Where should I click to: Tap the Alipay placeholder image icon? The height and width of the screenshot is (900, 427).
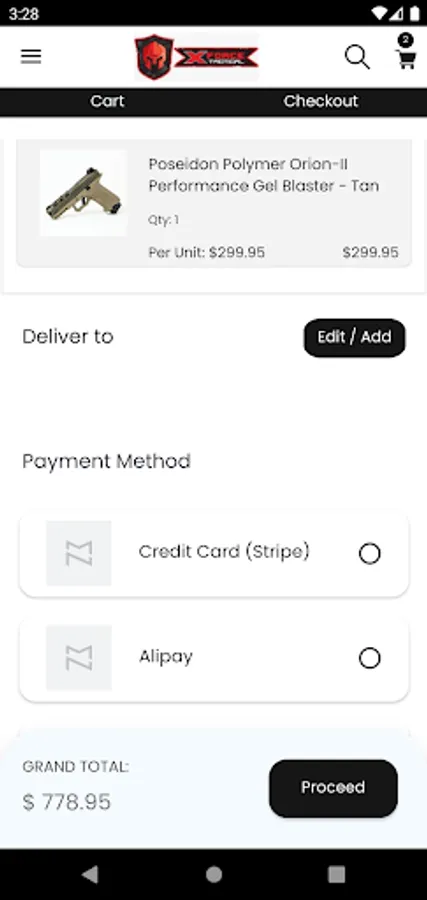pos(79,658)
